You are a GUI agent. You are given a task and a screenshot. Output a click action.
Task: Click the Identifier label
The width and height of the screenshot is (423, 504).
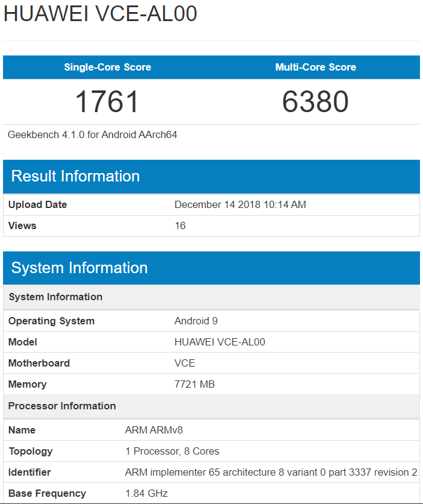(x=30, y=473)
